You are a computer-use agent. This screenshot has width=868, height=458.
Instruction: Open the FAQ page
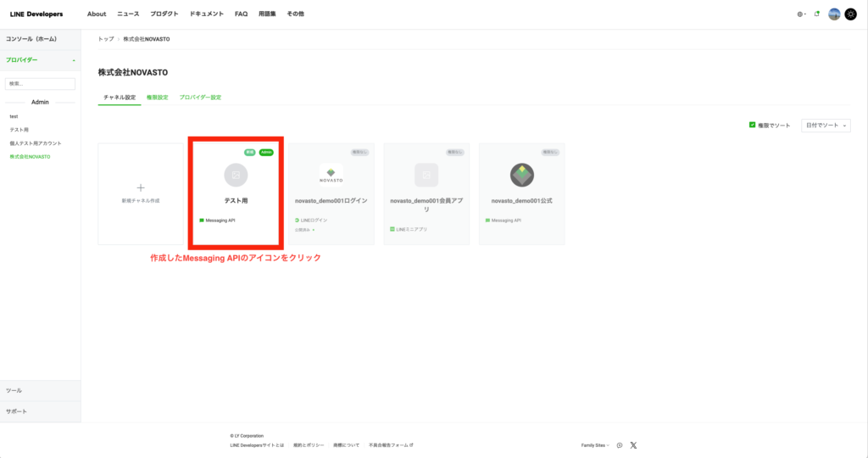(241, 14)
